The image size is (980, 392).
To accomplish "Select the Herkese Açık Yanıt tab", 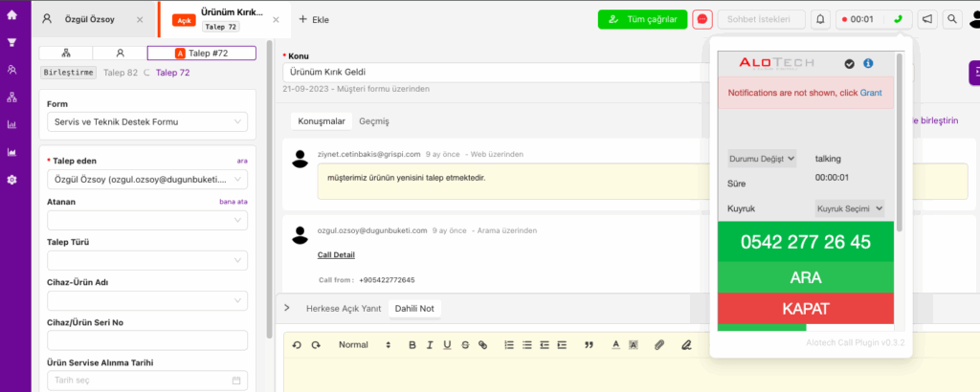I will [344, 309].
